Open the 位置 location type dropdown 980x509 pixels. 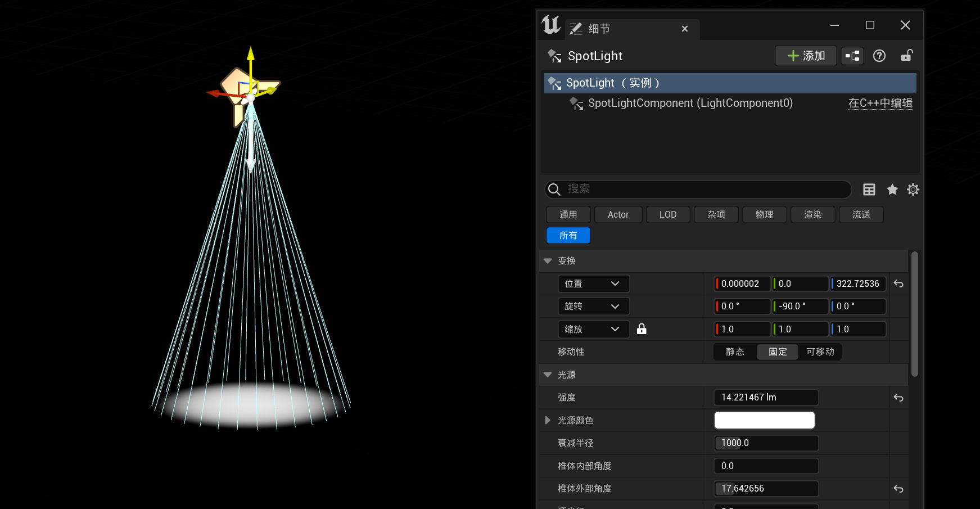tap(593, 284)
